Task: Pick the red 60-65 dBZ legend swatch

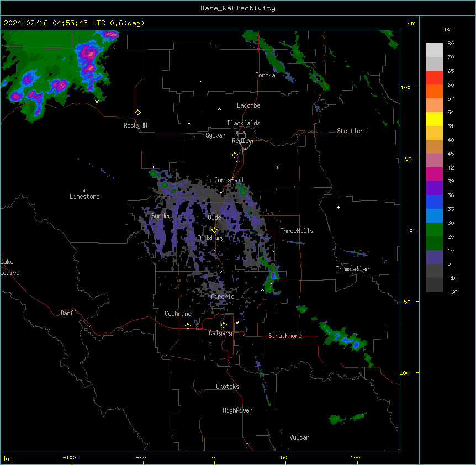Action: (434, 77)
